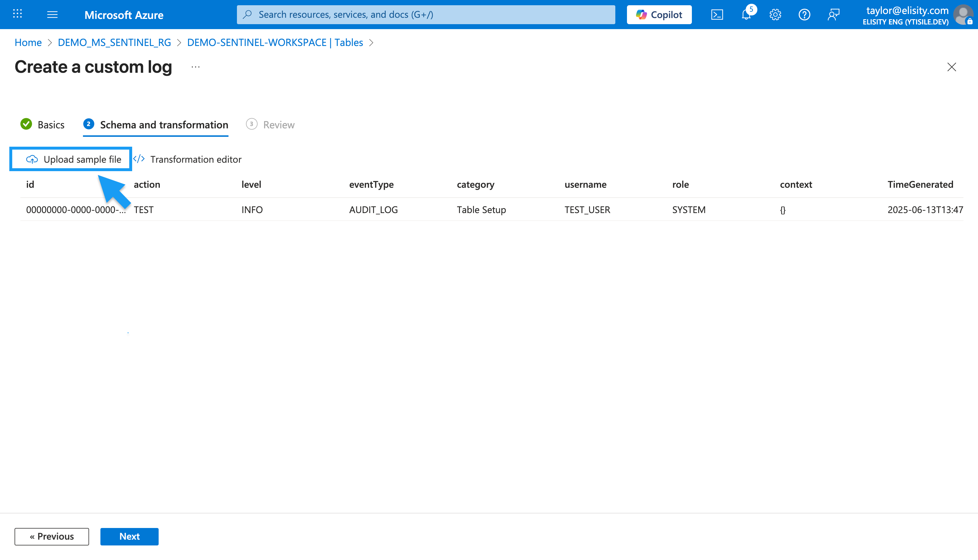Select the 00000000-0000-0000 id cell
The image size is (978, 560).
tap(76, 210)
